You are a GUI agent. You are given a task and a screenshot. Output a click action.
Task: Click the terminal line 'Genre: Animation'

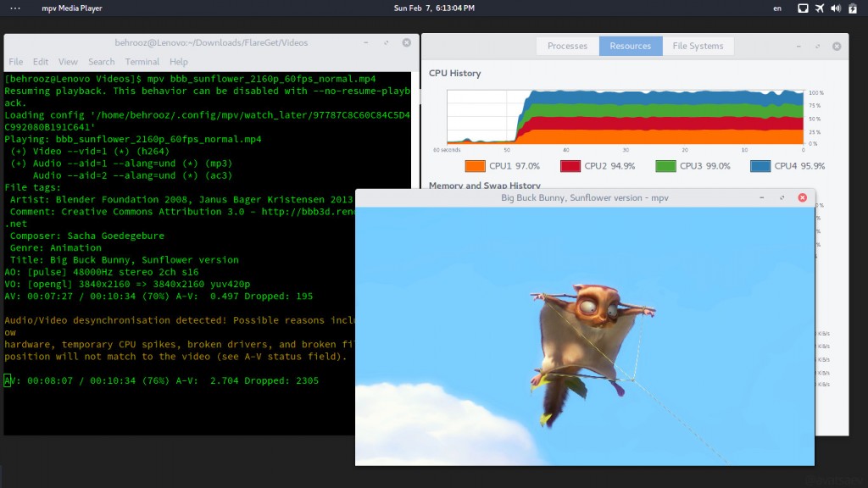pyautogui.click(x=55, y=248)
